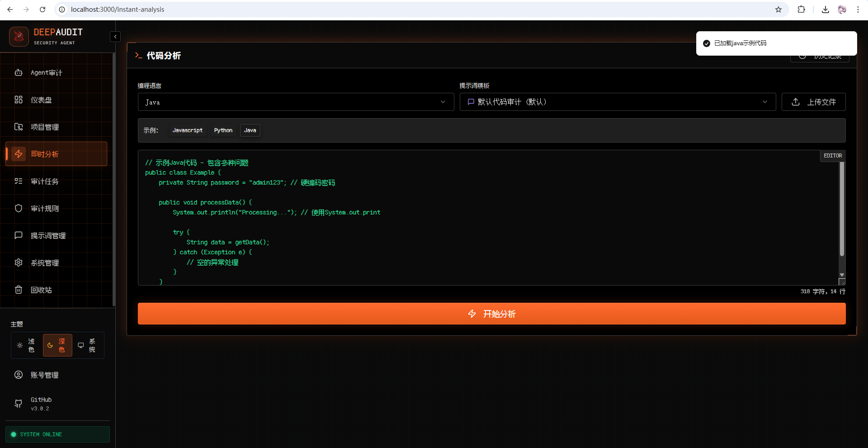Screen dimensions: 868x448
Task: Click the editor vertical scrollbar thumb
Action: point(842,209)
